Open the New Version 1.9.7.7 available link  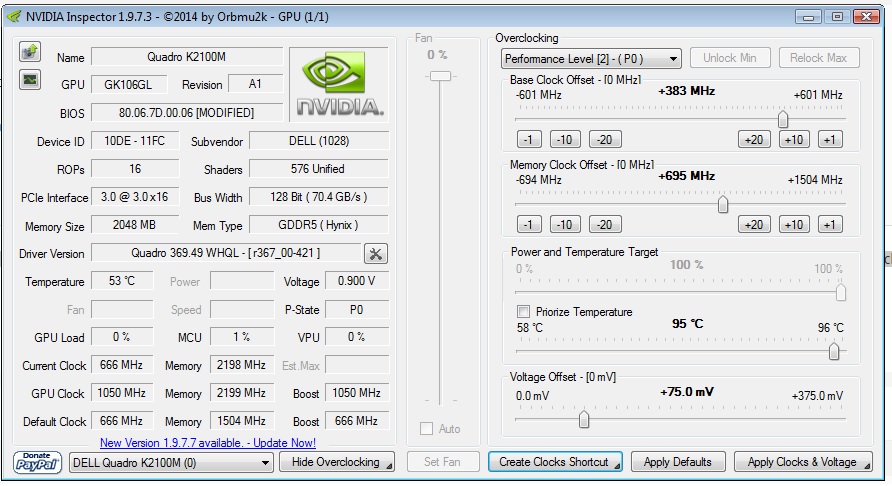point(208,443)
